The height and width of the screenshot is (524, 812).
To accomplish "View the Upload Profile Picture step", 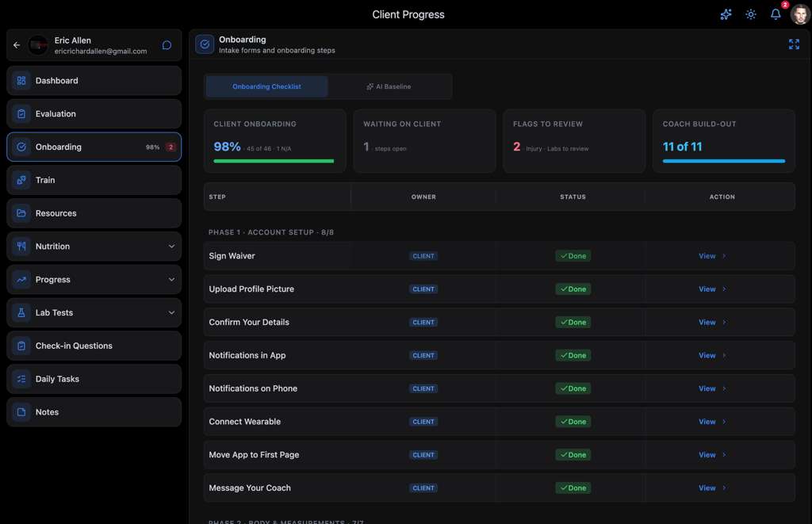I will (x=712, y=289).
